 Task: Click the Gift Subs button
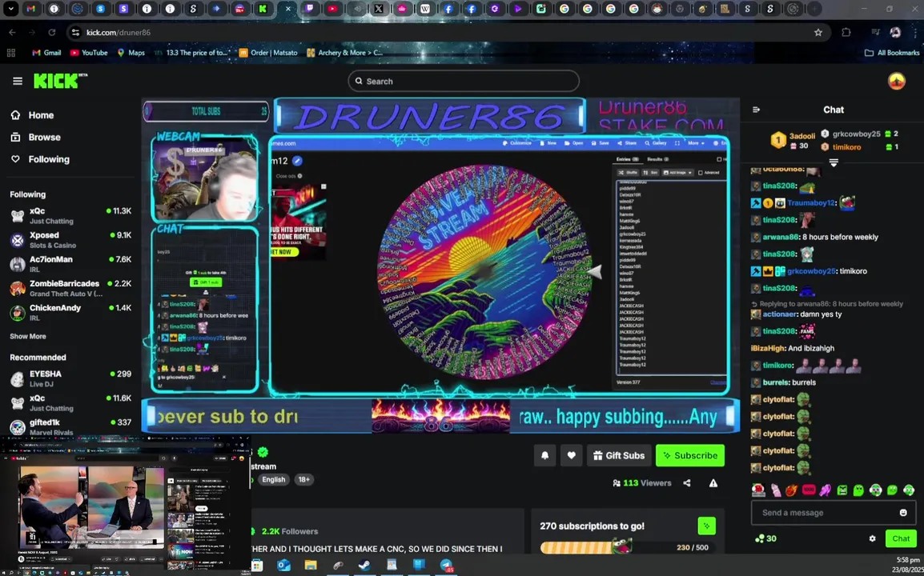[x=619, y=455]
